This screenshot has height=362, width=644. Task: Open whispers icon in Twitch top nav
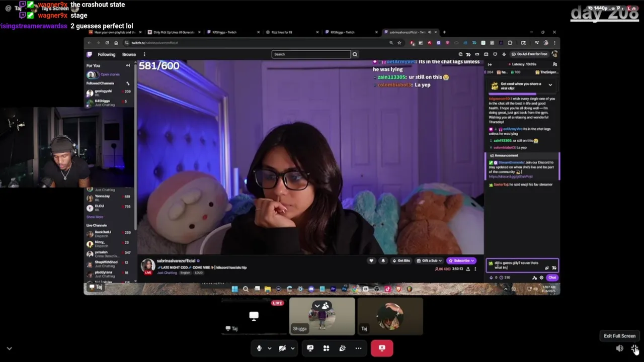point(495,54)
